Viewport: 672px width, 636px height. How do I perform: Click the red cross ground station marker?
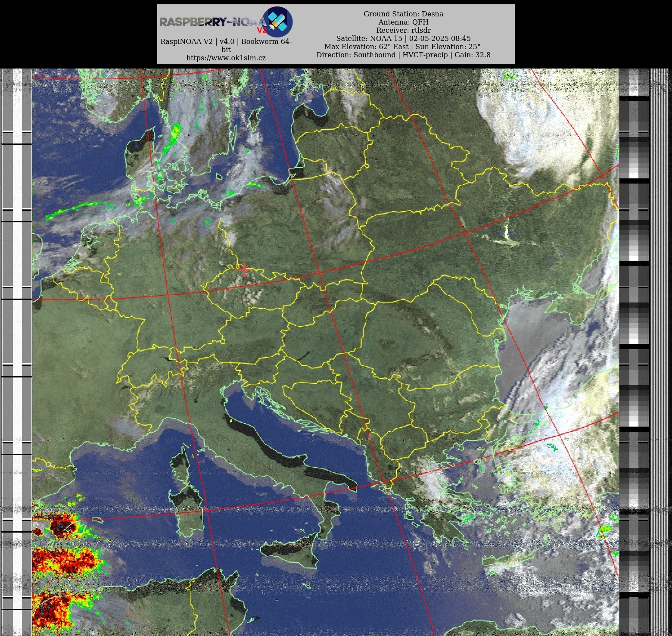tap(245, 270)
